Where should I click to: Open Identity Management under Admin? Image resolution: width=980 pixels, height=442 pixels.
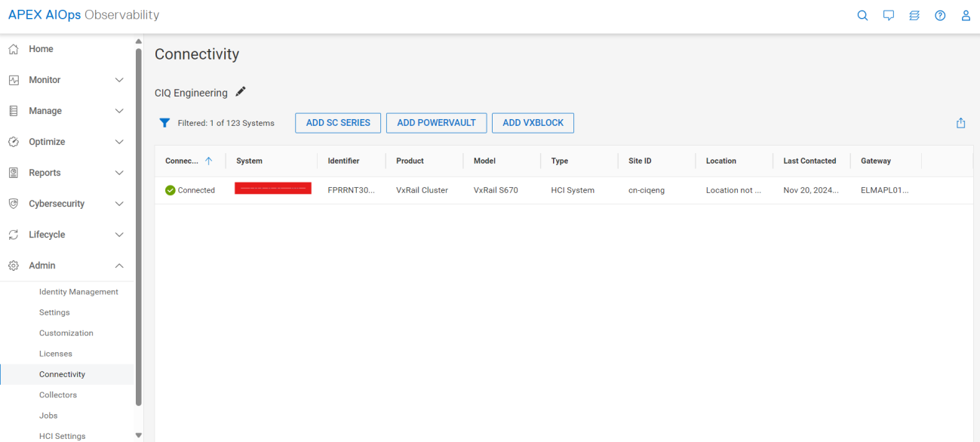pyautogui.click(x=78, y=292)
